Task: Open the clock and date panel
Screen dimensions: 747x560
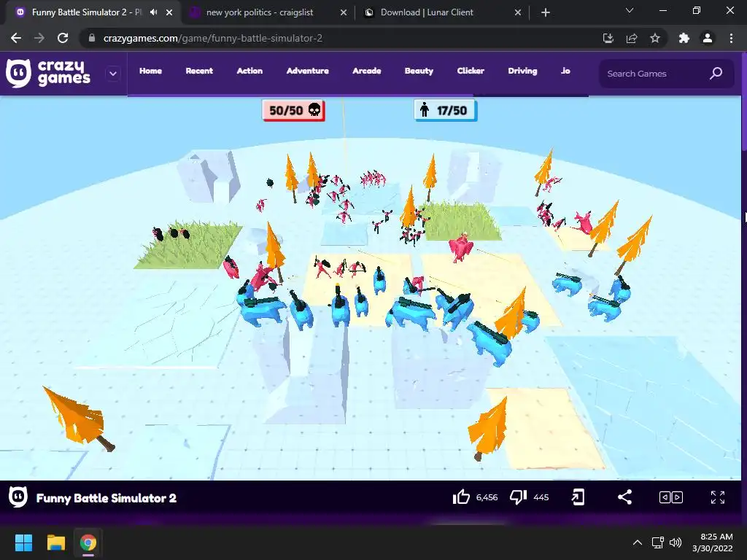Action: click(712, 542)
